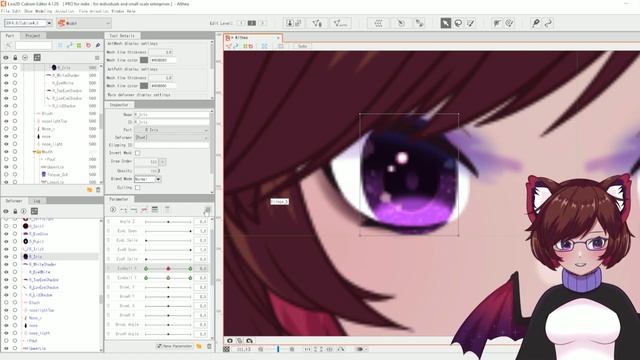Open the Part dropdown in Inspector

(171, 130)
